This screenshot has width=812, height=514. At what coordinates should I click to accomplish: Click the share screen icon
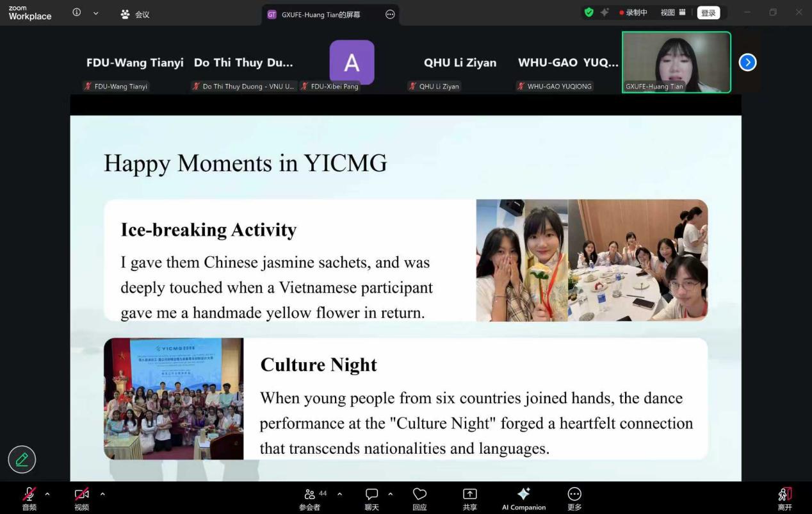469,499
